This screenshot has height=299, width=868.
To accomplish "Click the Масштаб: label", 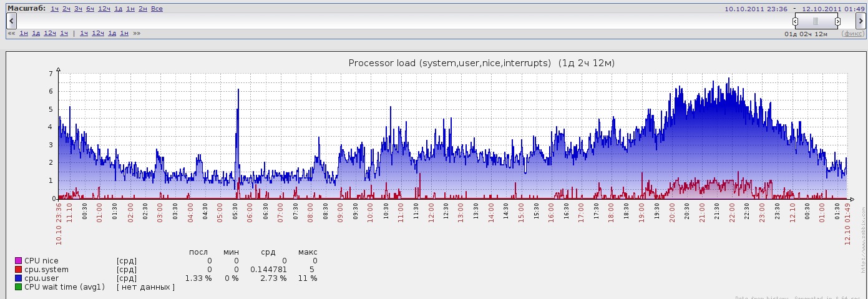I will point(27,9).
